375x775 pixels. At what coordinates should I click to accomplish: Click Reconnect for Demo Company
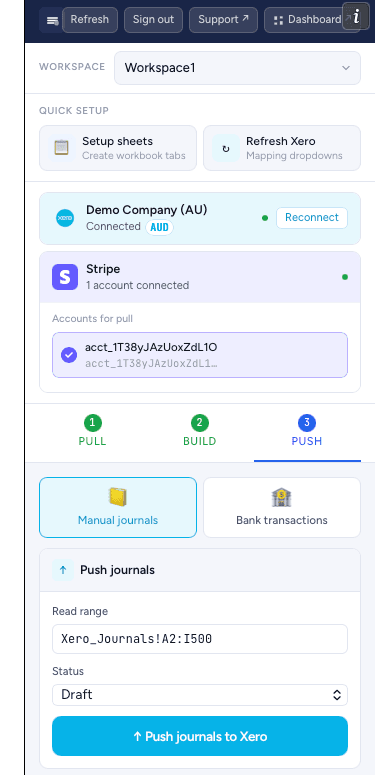coord(312,217)
